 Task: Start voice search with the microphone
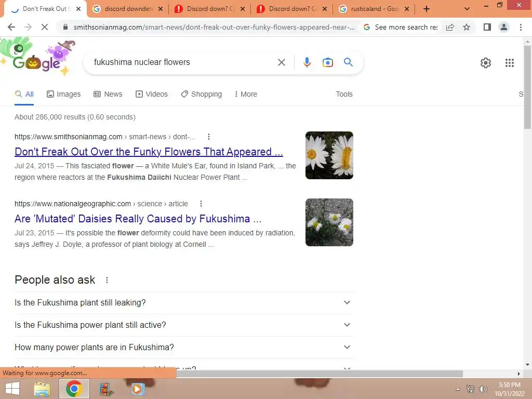tap(307, 62)
